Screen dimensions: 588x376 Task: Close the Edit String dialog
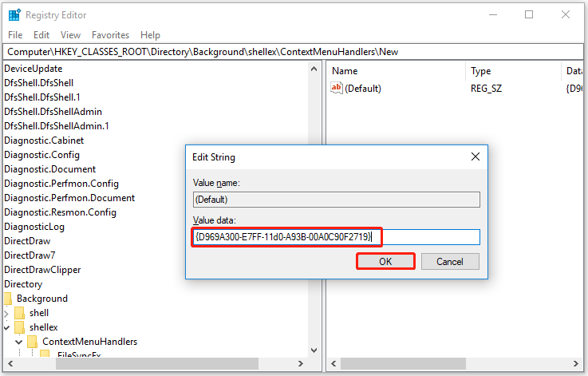pos(476,156)
